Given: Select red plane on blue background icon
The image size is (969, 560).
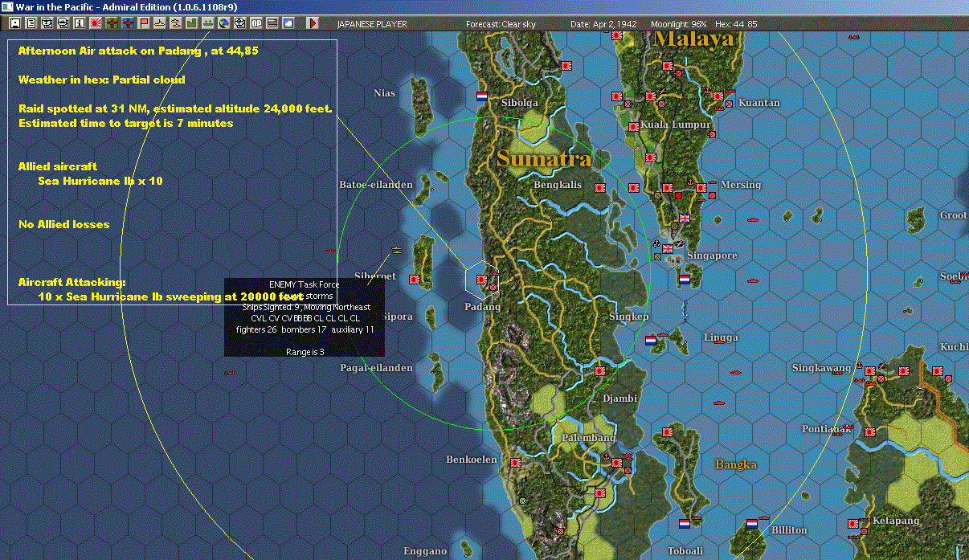Looking at the screenshot, I should (x=128, y=23).
